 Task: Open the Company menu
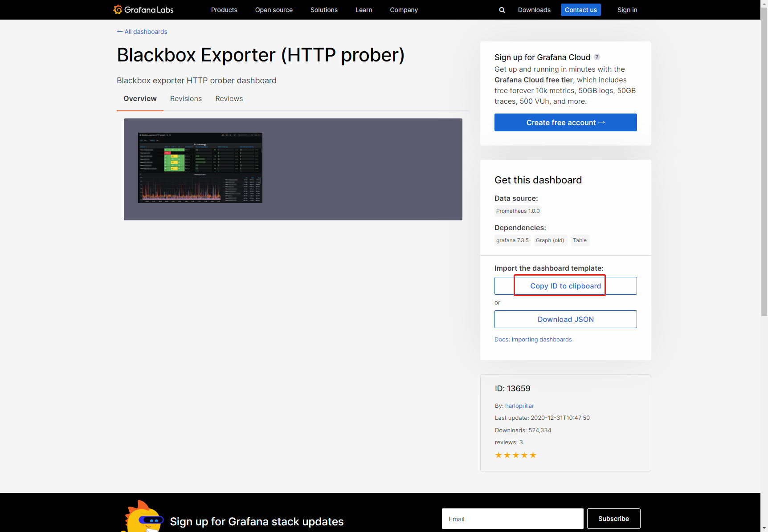(404, 10)
